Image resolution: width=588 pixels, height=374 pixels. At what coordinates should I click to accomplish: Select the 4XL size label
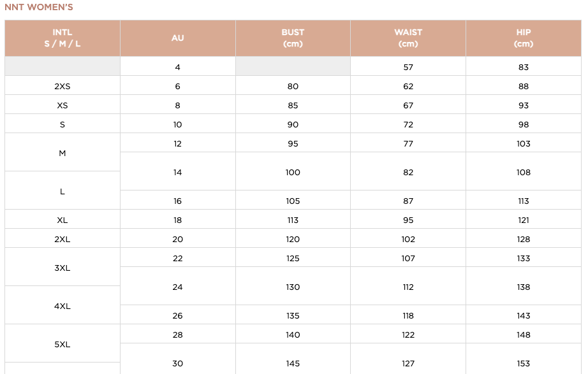pos(62,306)
